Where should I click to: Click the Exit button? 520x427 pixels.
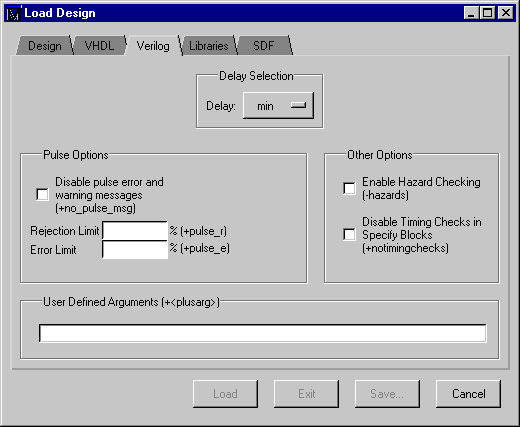(x=306, y=394)
